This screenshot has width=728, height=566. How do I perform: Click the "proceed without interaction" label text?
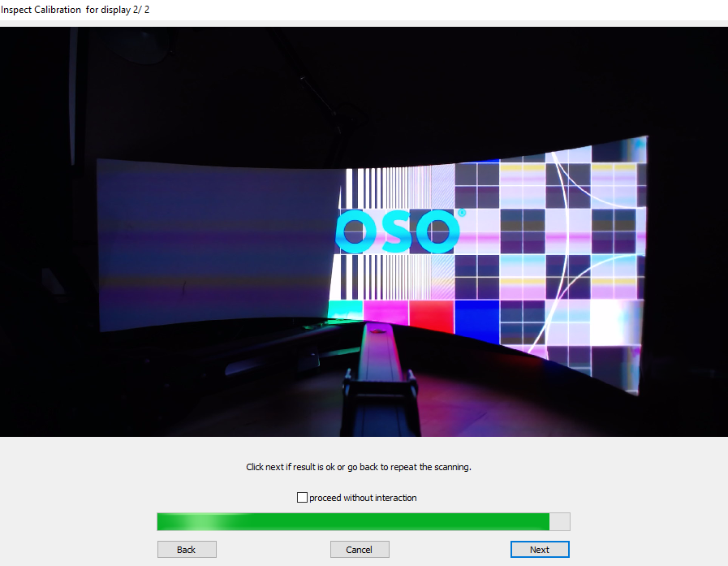tap(363, 498)
